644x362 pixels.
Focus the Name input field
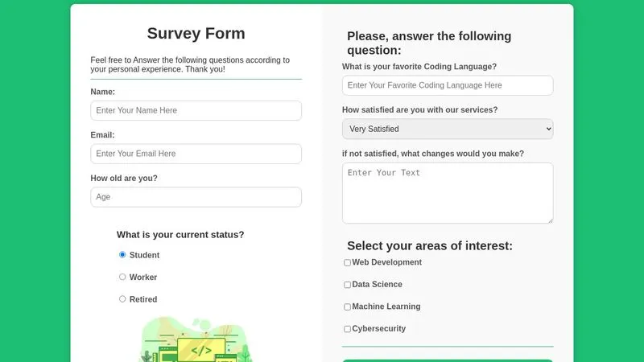196,110
